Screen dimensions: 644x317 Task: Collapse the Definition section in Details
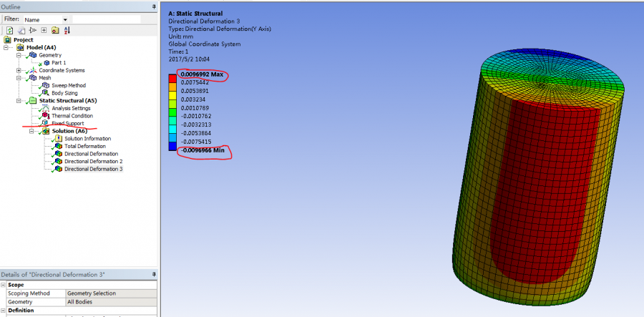[4, 311]
